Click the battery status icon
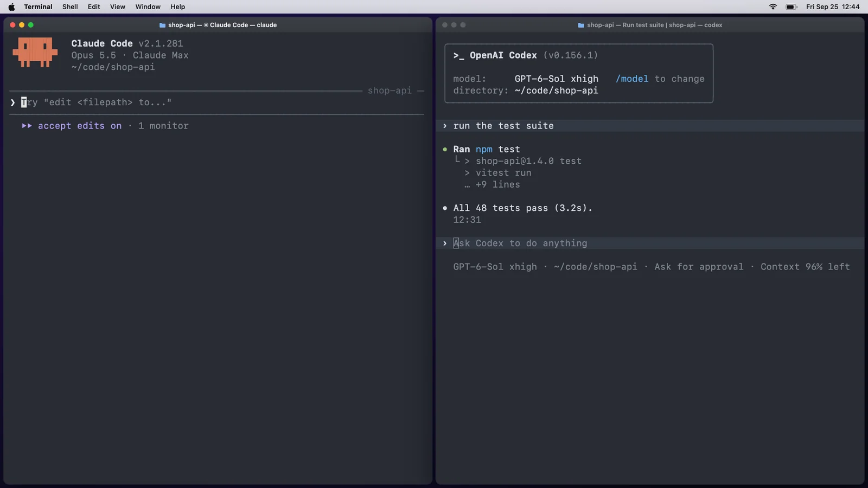The width and height of the screenshot is (868, 488). click(x=792, y=7)
